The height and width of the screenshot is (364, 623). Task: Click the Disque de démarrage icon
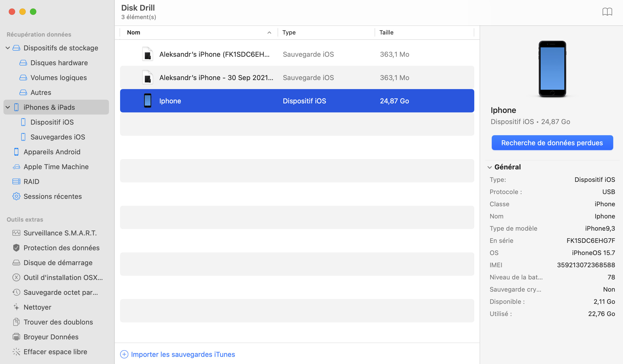16,263
